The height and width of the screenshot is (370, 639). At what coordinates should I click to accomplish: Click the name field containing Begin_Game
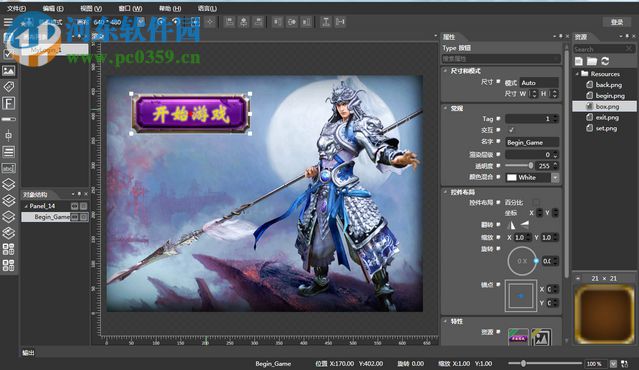pyautogui.click(x=532, y=143)
